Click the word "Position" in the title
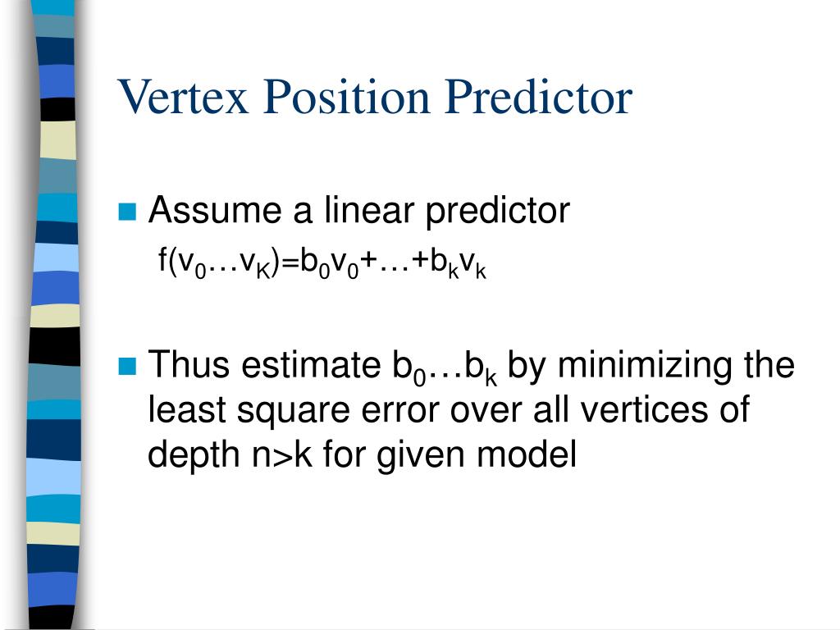The height and width of the screenshot is (630, 840). 347,97
